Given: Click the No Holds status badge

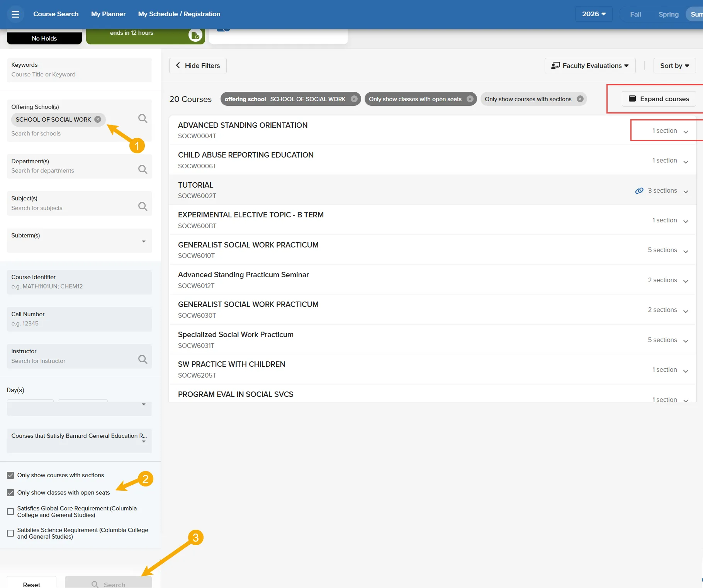Looking at the screenshot, I should [x=44, y=38].
